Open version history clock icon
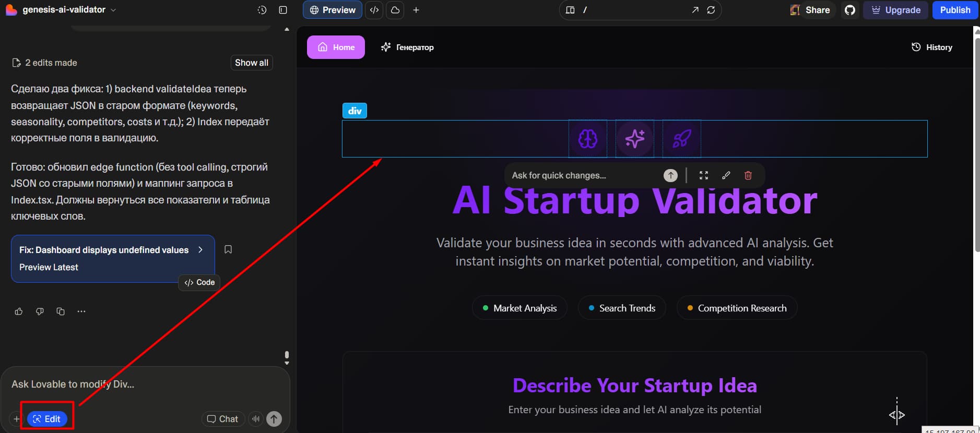 (x=262, y=10)
